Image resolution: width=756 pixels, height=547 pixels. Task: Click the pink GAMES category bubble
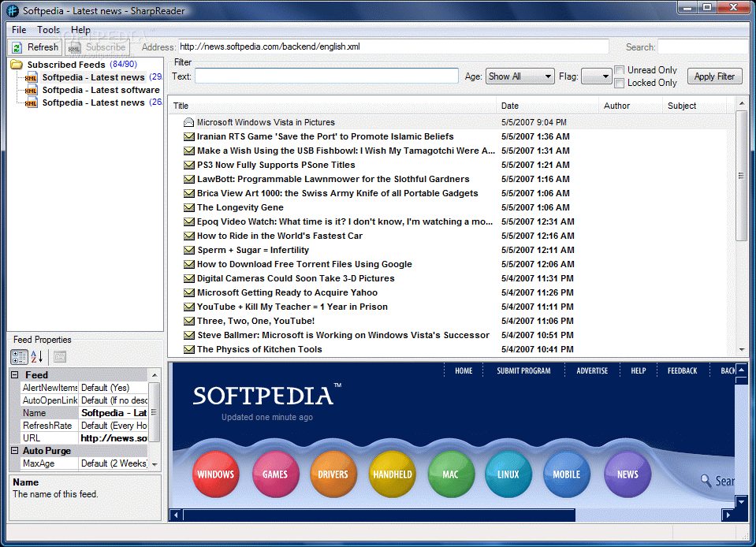click(x=275, y=474)
